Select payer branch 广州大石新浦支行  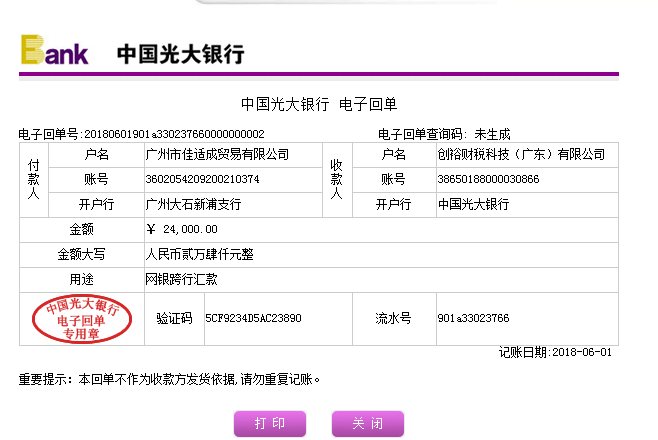(x=193, y=205)
